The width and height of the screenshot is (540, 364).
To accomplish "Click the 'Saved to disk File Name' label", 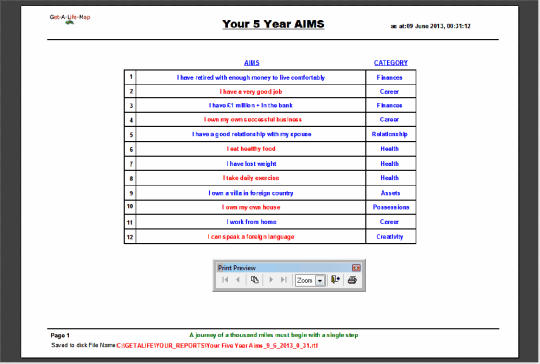I will click(x=83, y=345).
